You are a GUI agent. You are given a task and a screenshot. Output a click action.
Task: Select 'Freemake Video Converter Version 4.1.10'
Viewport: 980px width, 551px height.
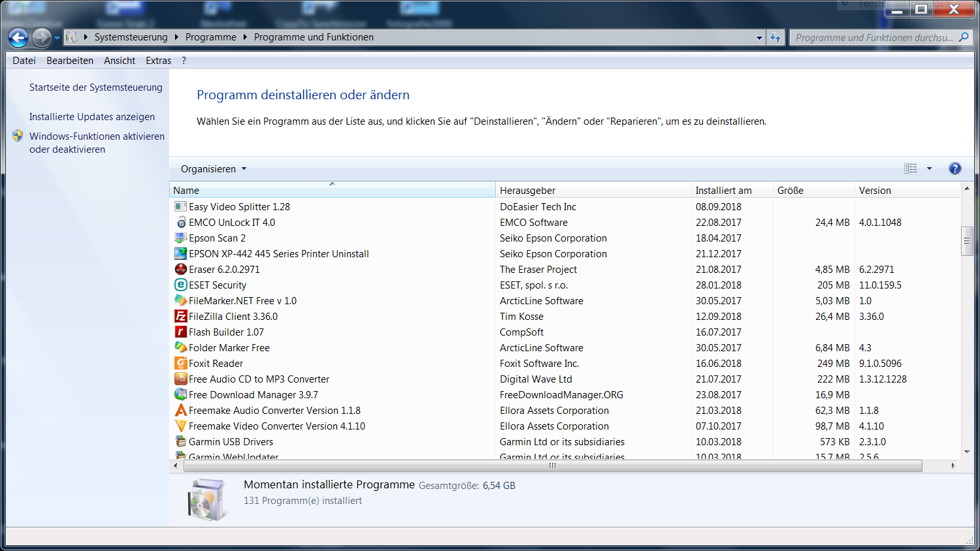pyautogui.click(x=277, y=426)
